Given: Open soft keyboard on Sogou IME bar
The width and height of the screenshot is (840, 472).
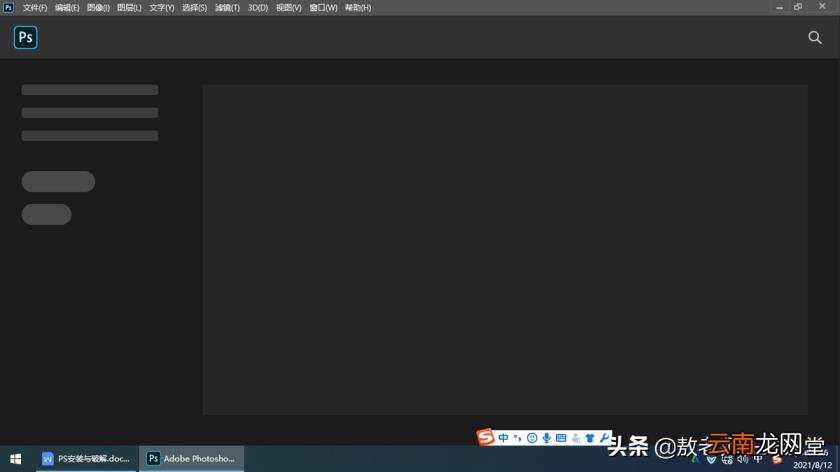Looking at the screenshot, I should tap(561, 438).
